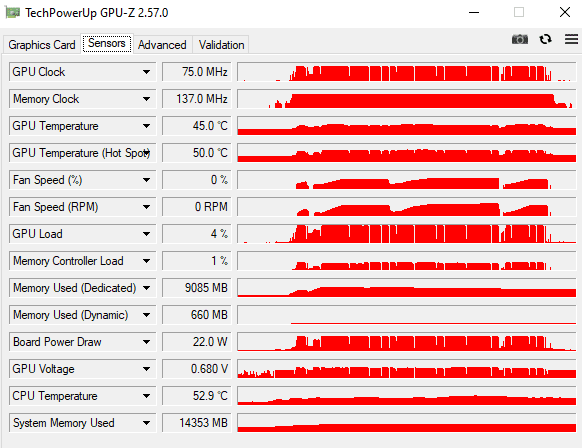Click the GPU Clock history graph

(x=407, y=72)
